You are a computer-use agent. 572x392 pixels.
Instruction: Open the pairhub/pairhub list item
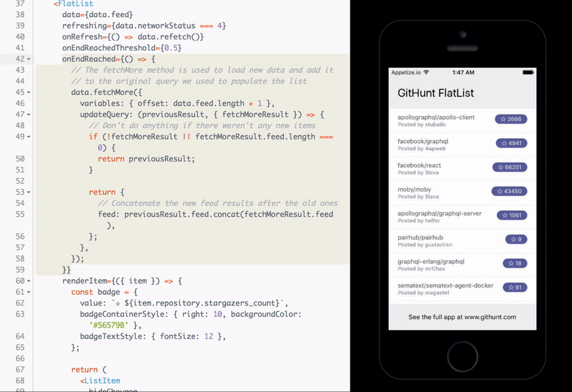click(462, 241)
